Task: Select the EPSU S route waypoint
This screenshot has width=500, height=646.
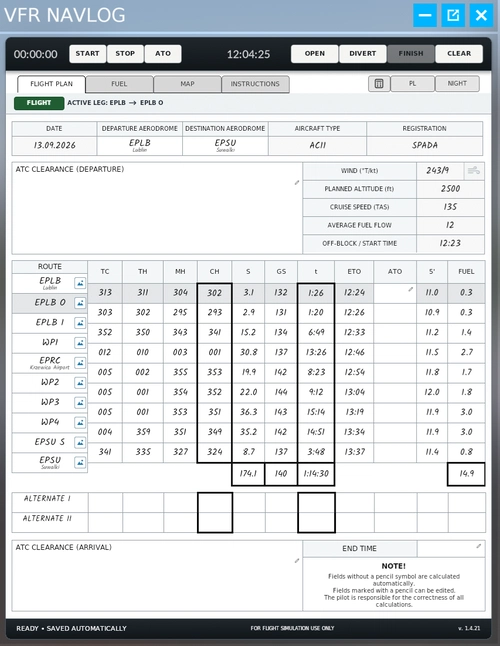Action: pyautogui.click(x=49, y=442)
